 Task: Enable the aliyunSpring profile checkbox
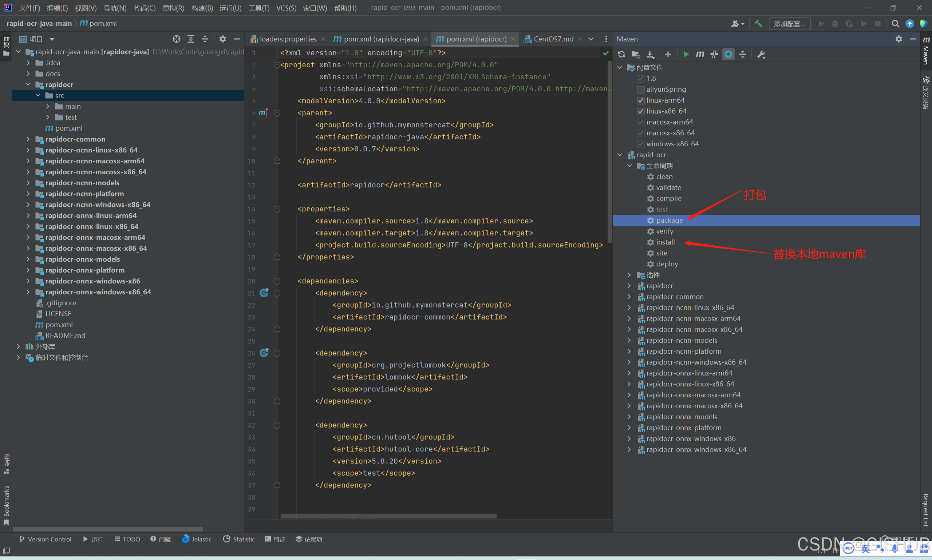[640, 90]
